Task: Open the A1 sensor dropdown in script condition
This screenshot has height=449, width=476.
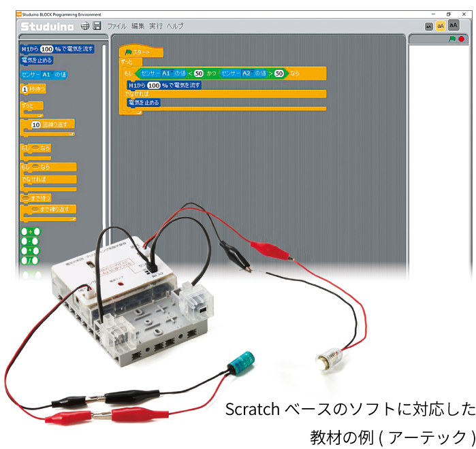Action: click(168, 73)
